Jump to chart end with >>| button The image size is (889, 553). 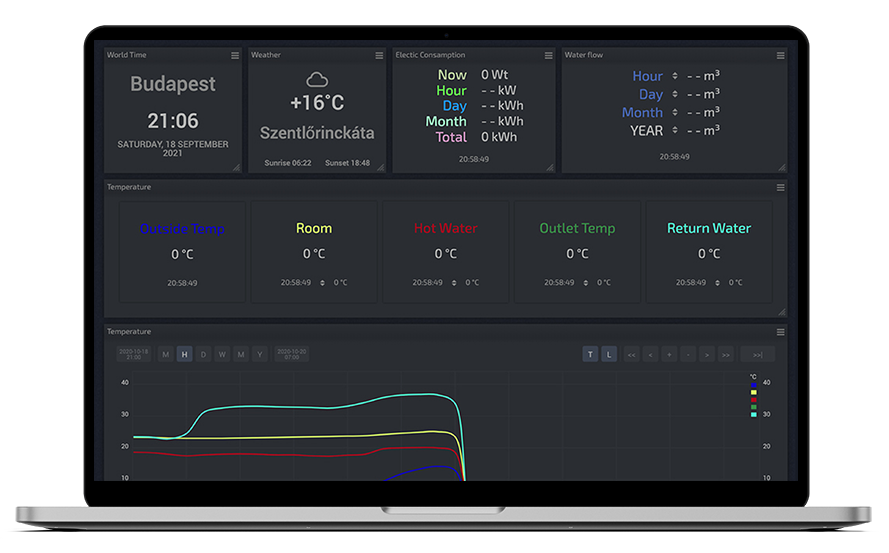coord(757,354)
